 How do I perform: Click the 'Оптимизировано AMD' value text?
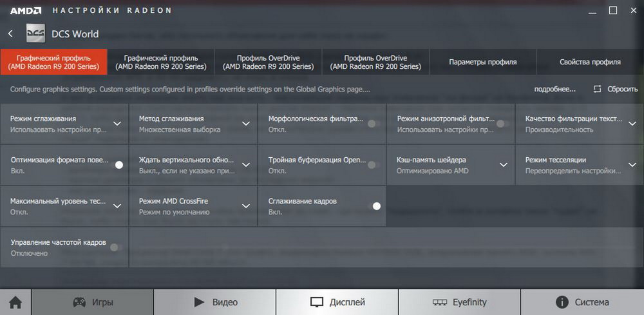click(x=433, y=171)
